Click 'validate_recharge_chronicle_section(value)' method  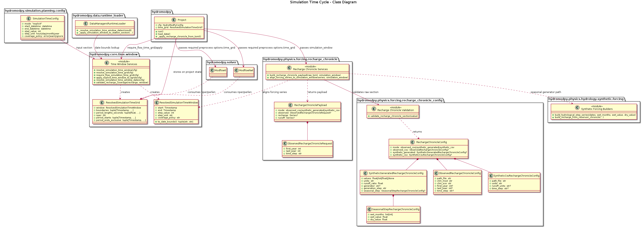tap(394, 116)
